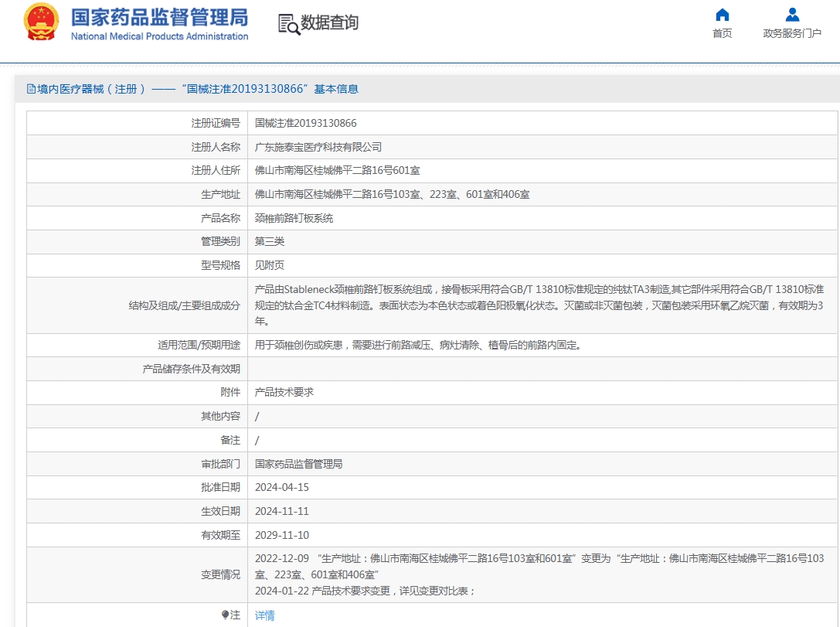Viewport: 840px width, 627px height.
Task: Click the document icon before 境内医疗器械
Action: (31, 89)
